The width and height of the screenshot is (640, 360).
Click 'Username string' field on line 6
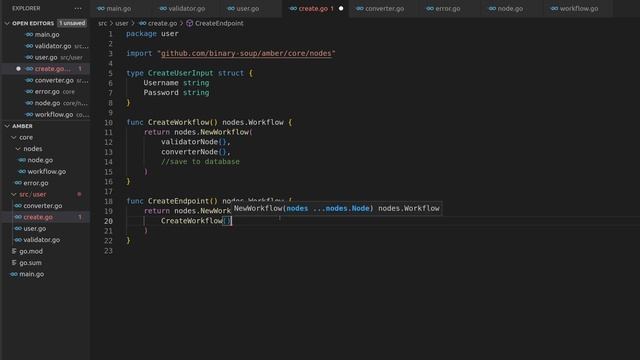176,83
